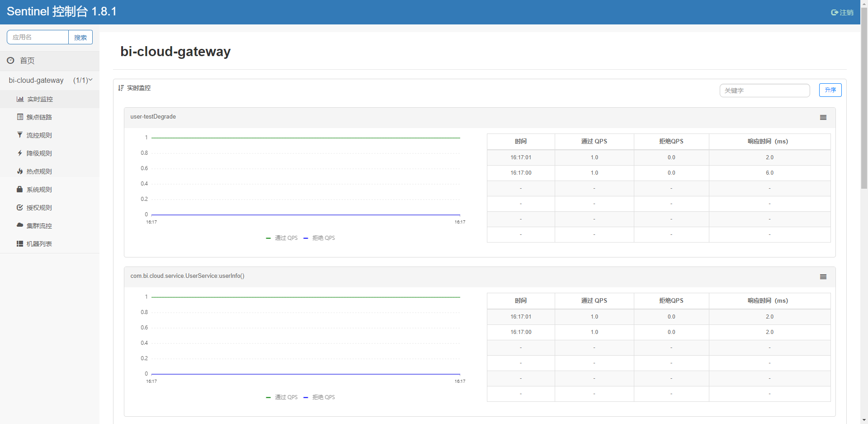The width and height of the screenshot is (868, 424).
Task: Click 时间 header in userInfo() table
Action: point(521,301)
